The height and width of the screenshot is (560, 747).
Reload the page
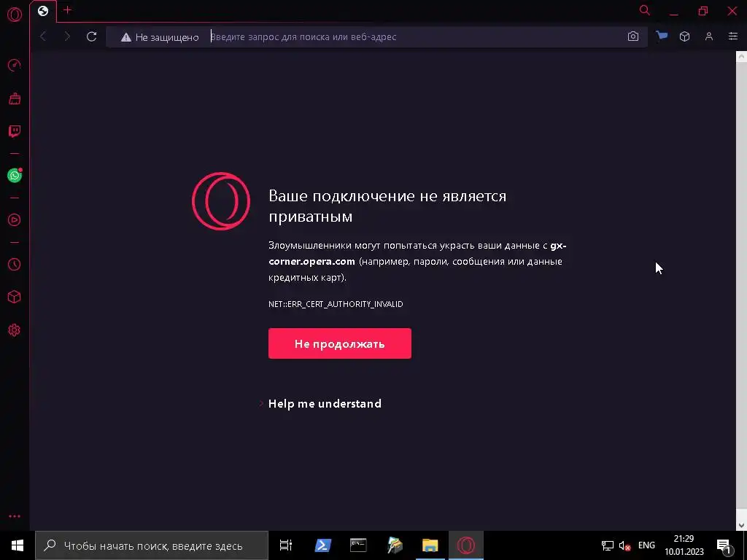click(x=91, y=36)
